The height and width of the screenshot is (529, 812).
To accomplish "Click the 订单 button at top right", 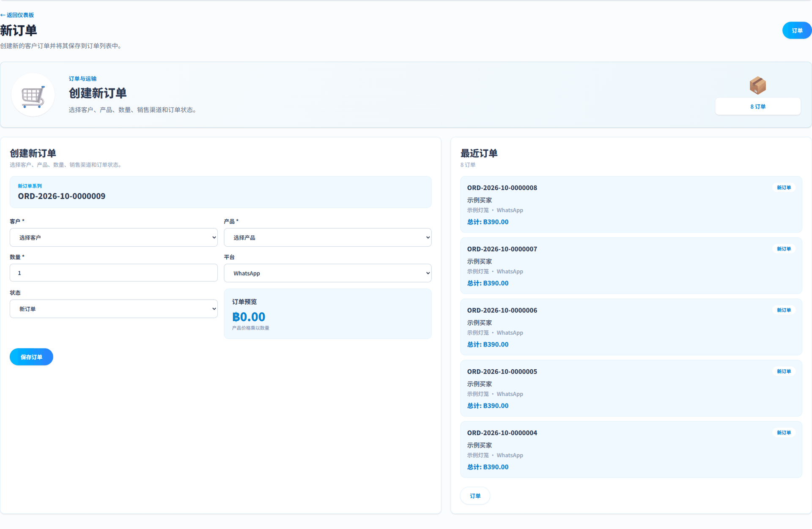I will pos(797,30).
